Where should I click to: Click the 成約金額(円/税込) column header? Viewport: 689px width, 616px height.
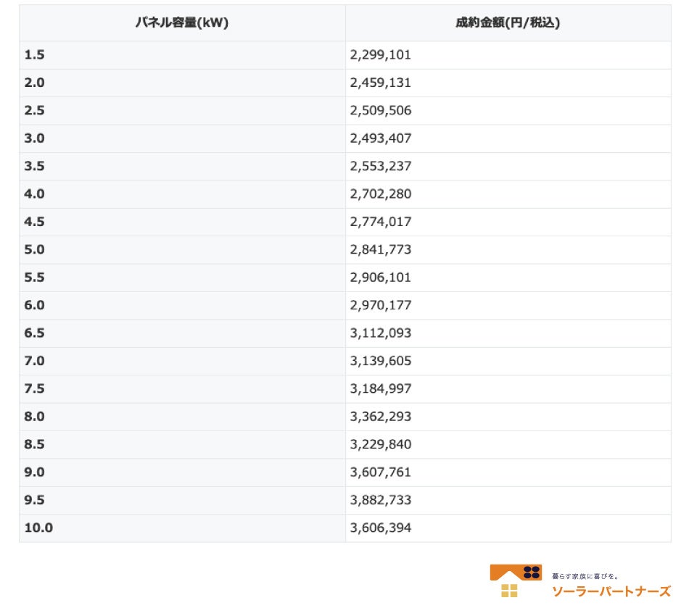pyautogui.click(x=508, y=22)
